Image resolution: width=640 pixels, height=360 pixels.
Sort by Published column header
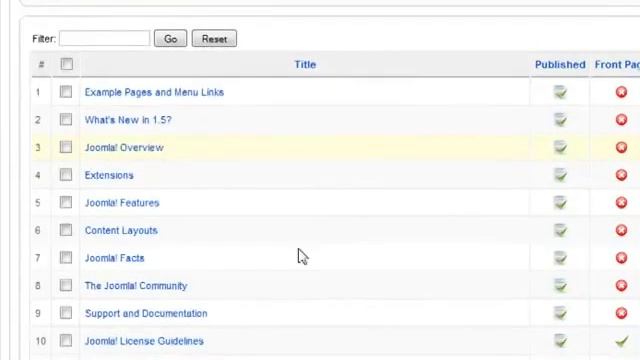coord(560,64)
